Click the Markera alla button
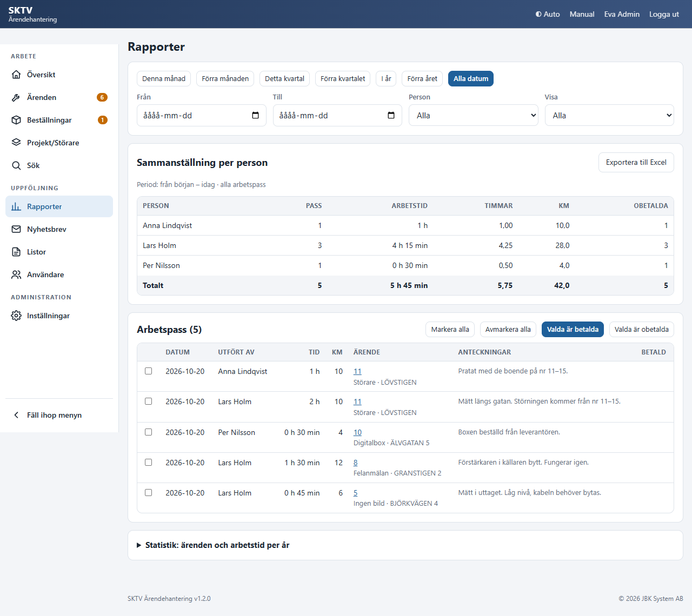 (450, 329)
